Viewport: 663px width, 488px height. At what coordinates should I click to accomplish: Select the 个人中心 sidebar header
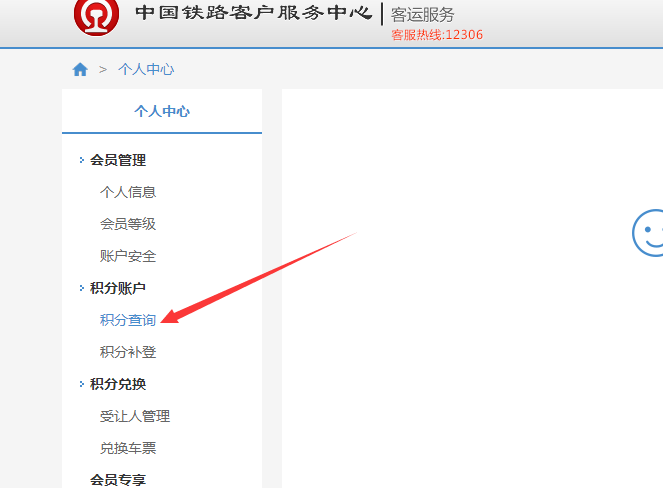coord(162,111)
